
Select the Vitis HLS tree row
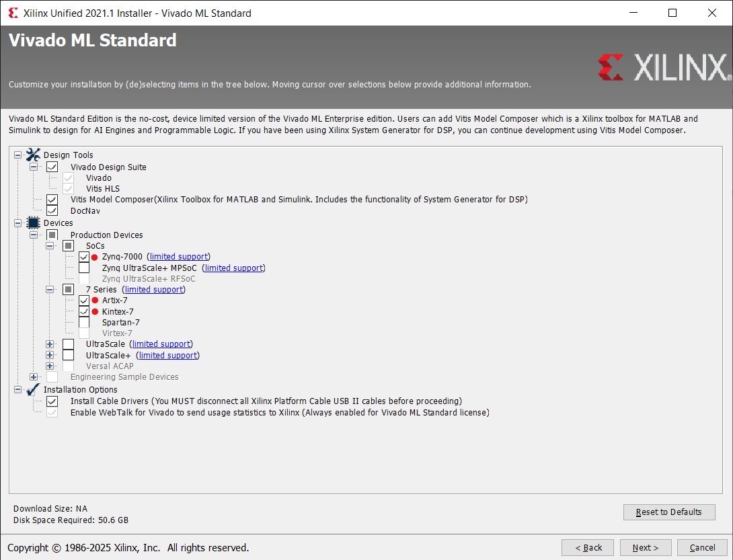click(x=103, y=188)
